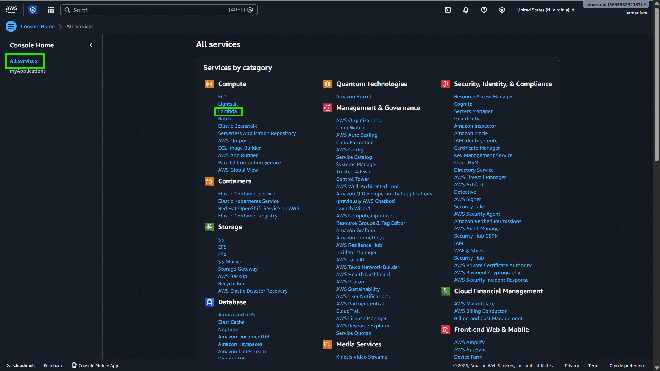Open the Service Quotas link
Viewport: 660px width, 371px height.
click(354, 333)
